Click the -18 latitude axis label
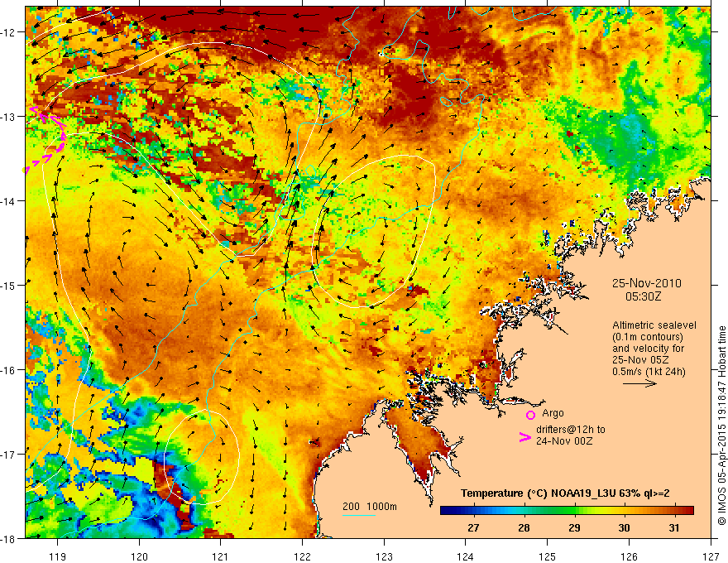The width and height of the screenshot is (728, 563). coord(8,538)
